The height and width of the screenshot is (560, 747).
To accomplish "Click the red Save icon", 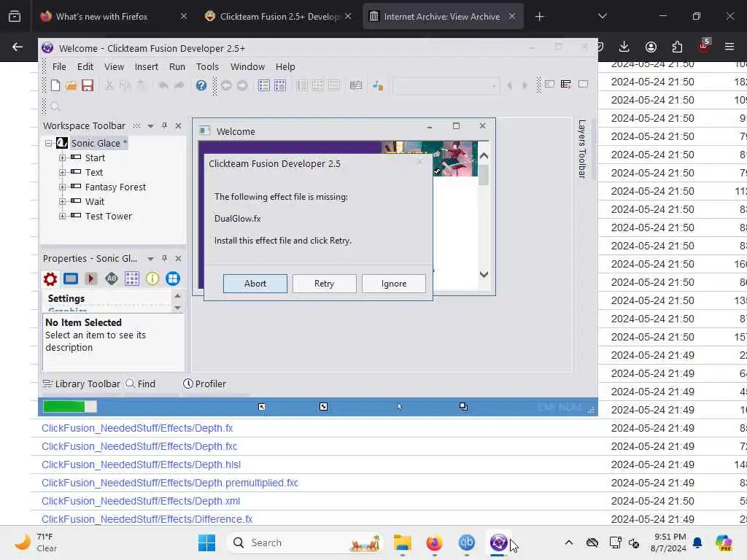I will (88, 85).
